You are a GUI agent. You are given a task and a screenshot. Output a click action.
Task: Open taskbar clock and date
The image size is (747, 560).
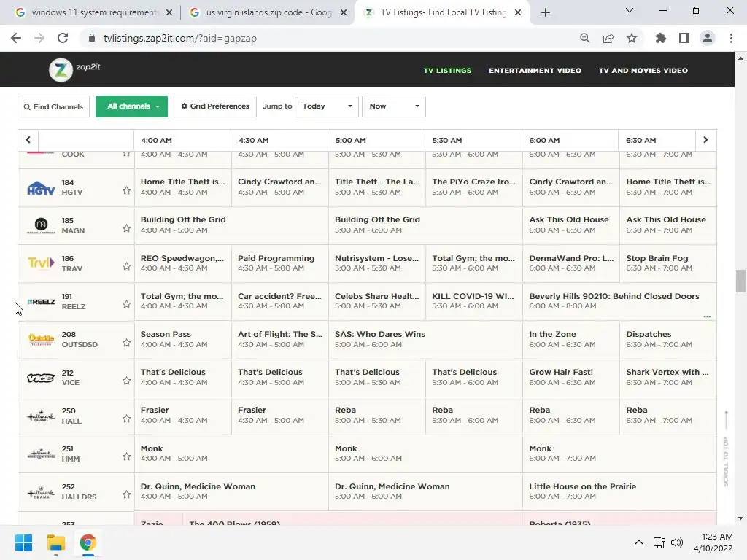pos(713,542)
